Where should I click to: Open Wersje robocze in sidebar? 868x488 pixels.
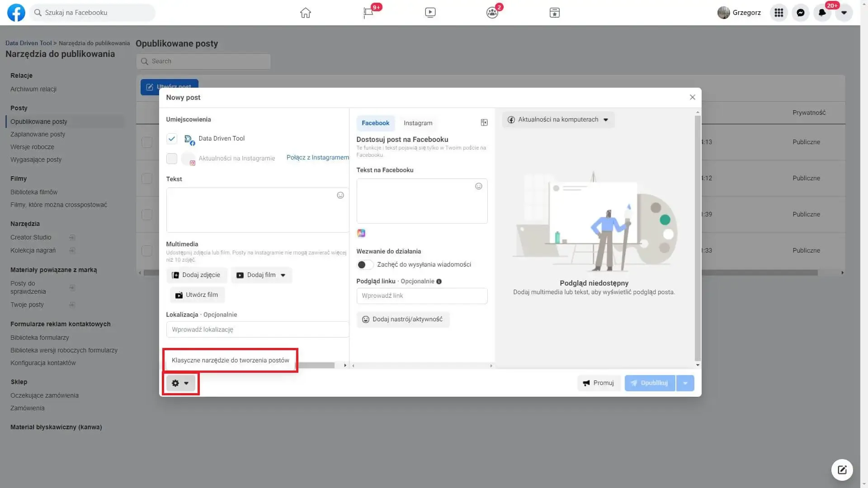[33, 147]
